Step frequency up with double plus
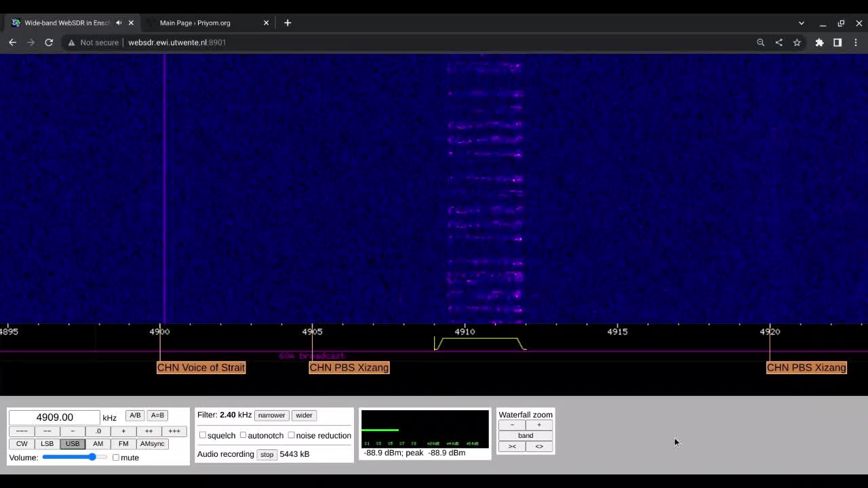This screenshot has height=488, width=868. point(149,431)
